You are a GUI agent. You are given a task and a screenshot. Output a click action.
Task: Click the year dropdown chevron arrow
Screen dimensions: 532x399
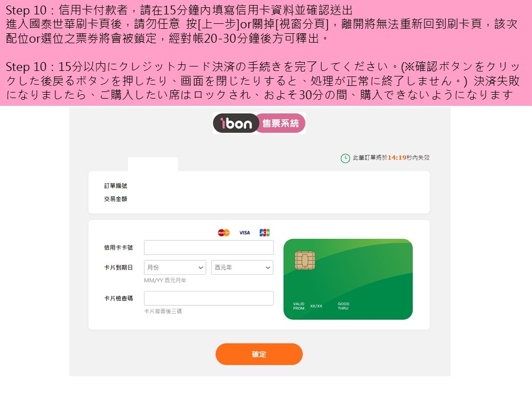pyautogui.click(x=268, y=268)
